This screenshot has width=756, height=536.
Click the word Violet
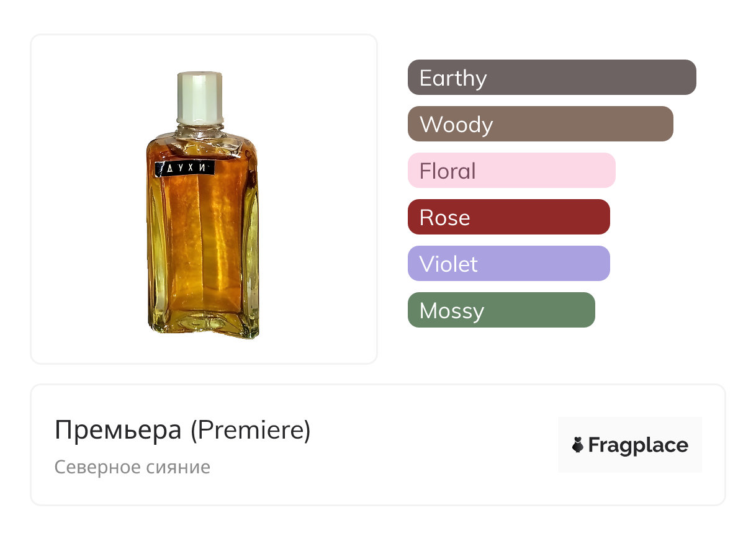click(x=448, y=264)
